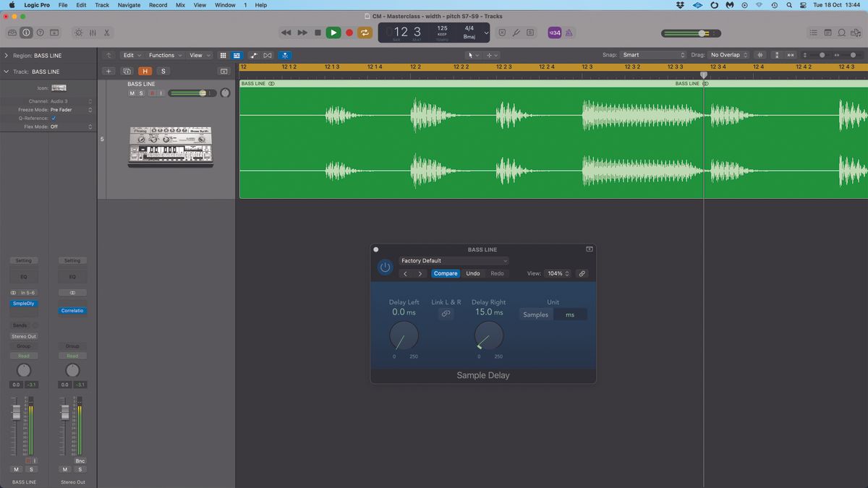Click the Compare button in Sample Delay

point(446,273)
